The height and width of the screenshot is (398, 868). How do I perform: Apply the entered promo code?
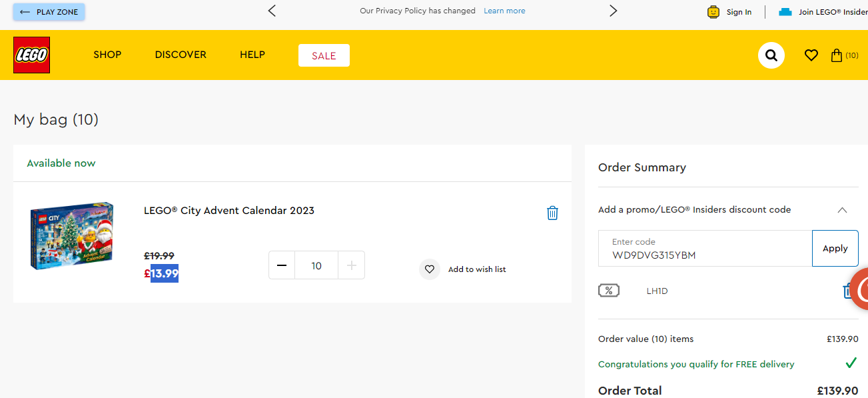(x=835, y=248)
